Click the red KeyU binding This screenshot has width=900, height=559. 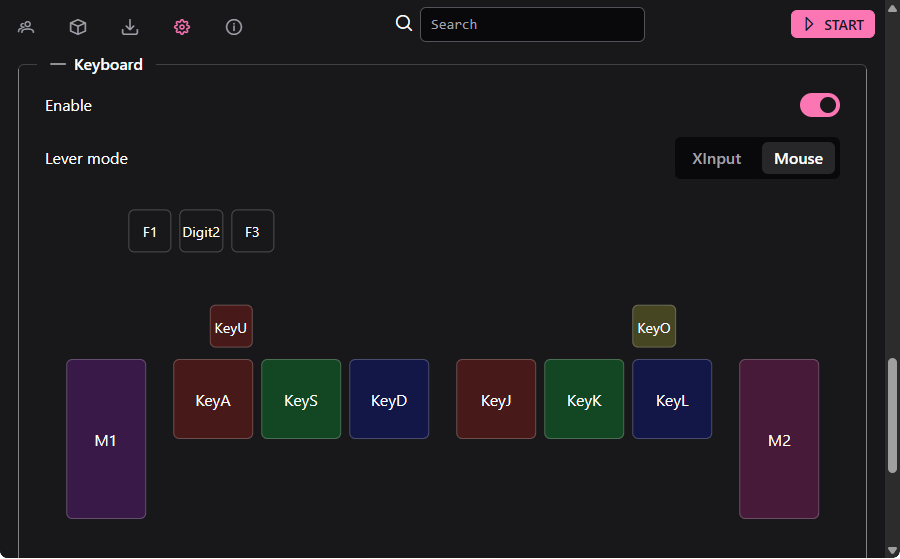(231, 327)
